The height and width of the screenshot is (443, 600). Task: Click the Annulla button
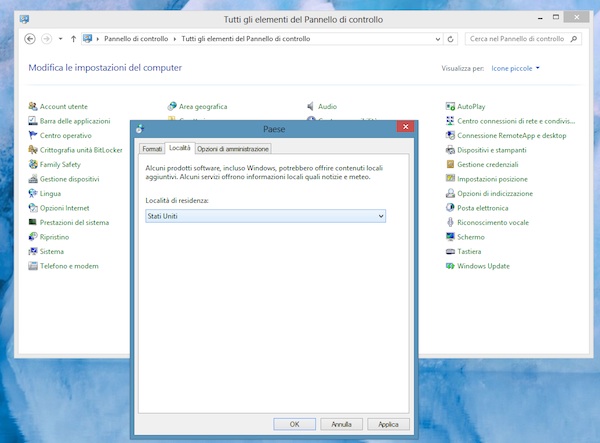pos(341,424)
